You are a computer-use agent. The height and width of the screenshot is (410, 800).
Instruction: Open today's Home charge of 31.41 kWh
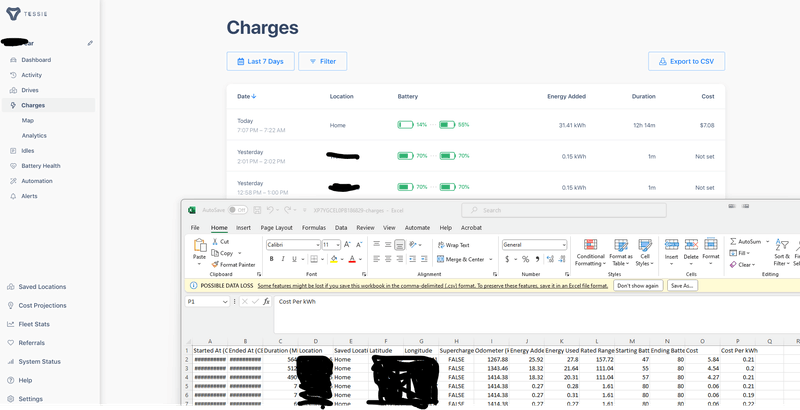tap(476, 125)
